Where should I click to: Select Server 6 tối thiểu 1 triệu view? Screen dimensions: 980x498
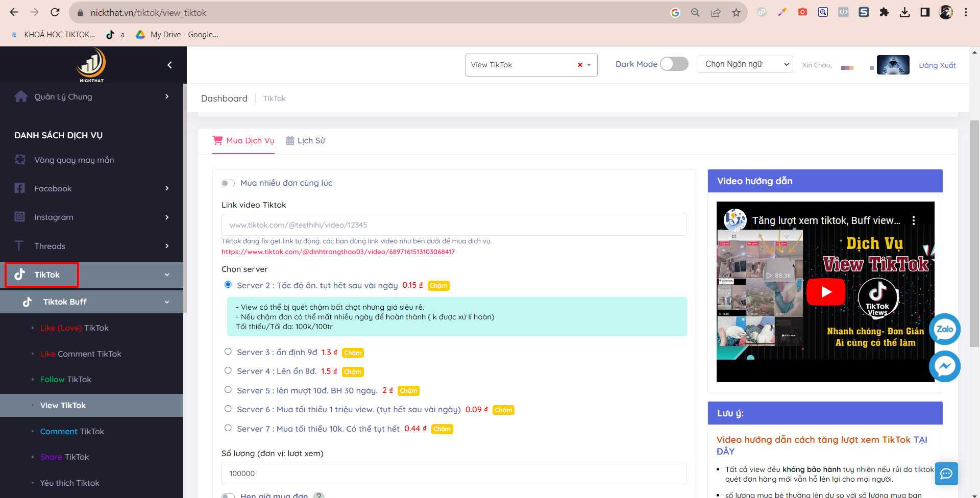[228, 409]
